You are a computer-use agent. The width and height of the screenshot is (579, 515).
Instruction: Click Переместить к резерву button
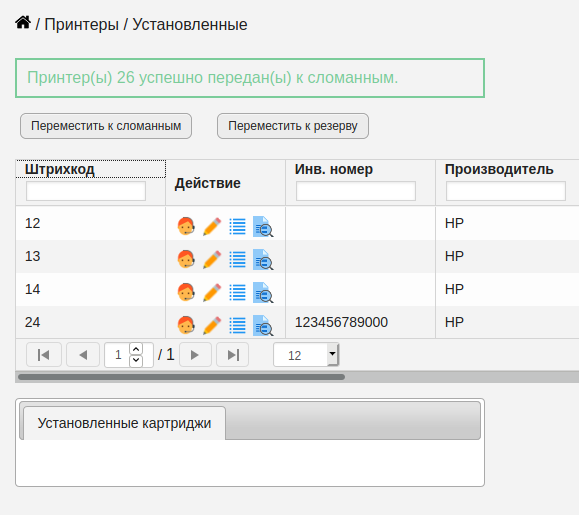(293, 126)
